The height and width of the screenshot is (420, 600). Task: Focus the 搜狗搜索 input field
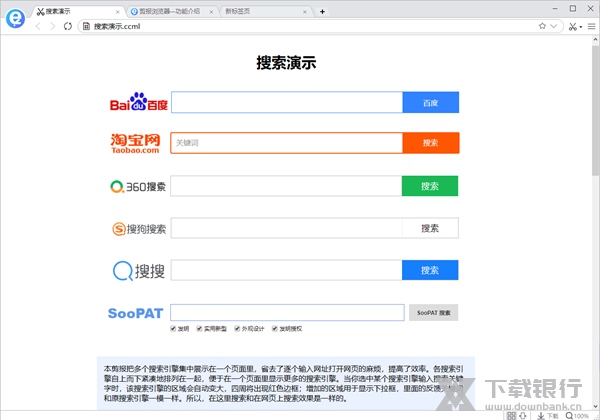[287, 228]
